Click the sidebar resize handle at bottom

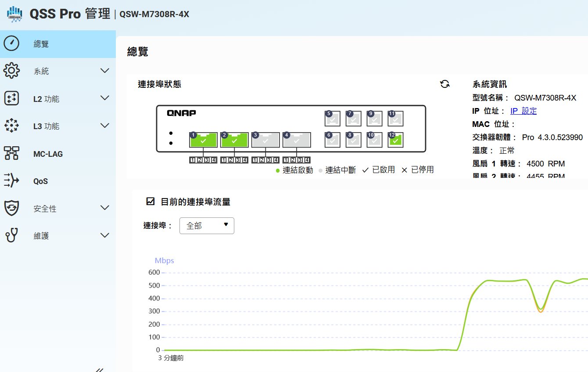click(x=100, y=369)
